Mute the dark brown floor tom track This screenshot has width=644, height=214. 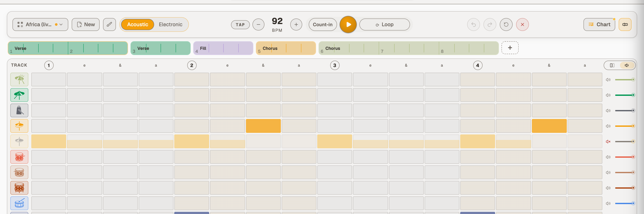click(x=608, y=188)
